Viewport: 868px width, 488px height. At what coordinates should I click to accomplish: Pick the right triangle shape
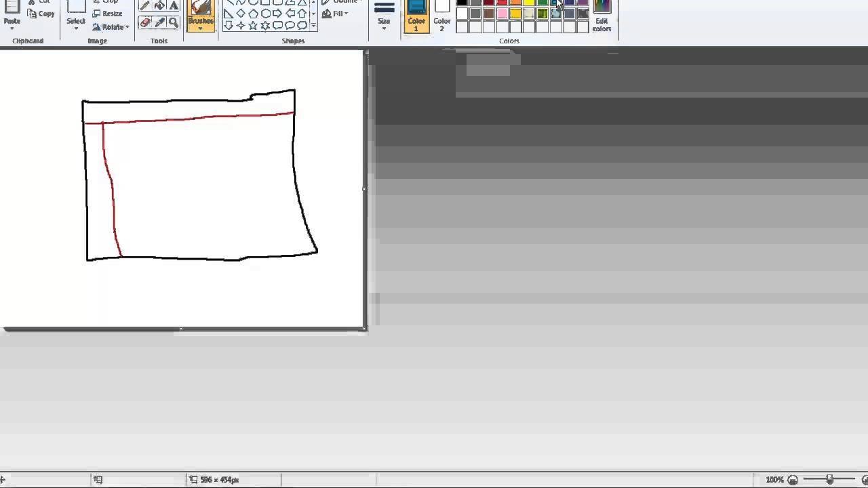tap(229, 14)
